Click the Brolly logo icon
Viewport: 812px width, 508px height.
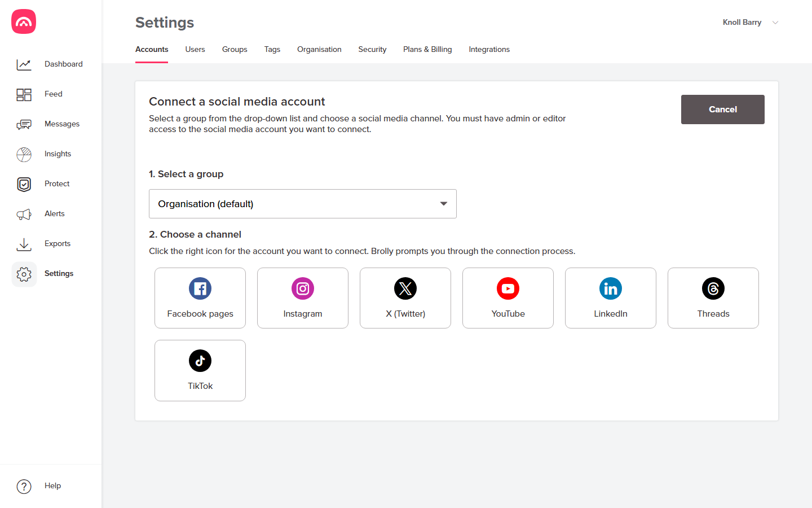(x=24, y=21)
